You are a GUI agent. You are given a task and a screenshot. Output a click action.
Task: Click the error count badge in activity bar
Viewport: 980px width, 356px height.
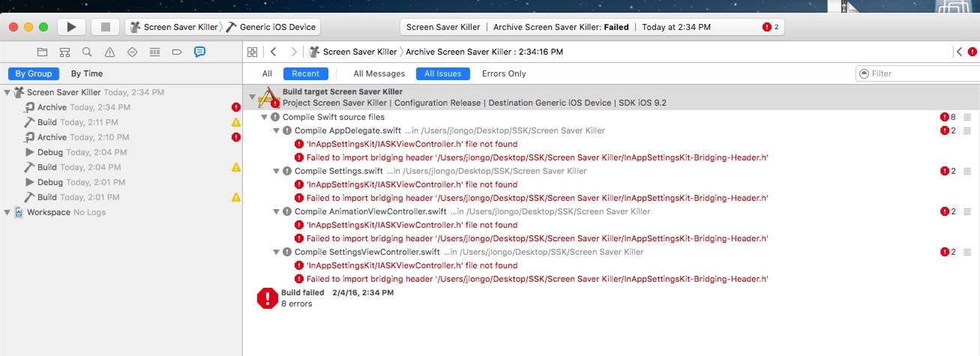[772, 27]
